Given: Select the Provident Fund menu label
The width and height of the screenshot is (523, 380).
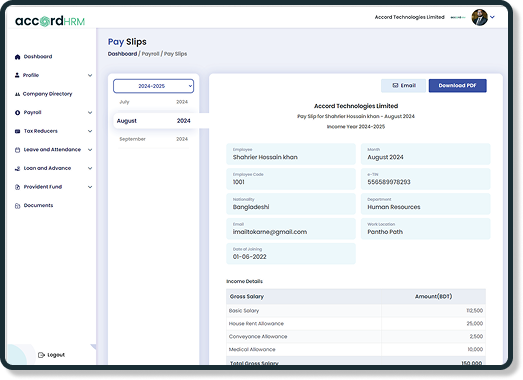Looking at the screenshot, I should coord(43,187).
